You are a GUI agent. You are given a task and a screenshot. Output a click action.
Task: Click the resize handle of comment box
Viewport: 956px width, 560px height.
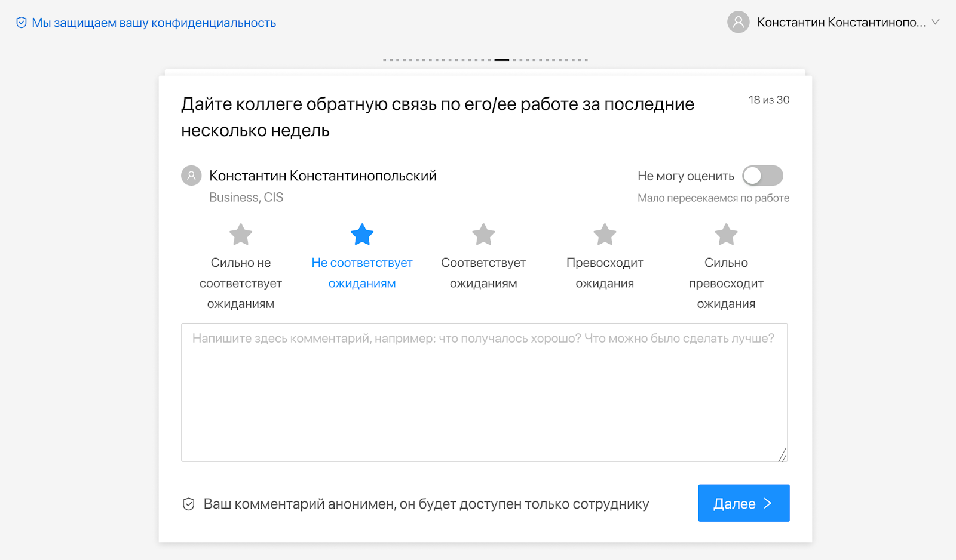(782, 456)
